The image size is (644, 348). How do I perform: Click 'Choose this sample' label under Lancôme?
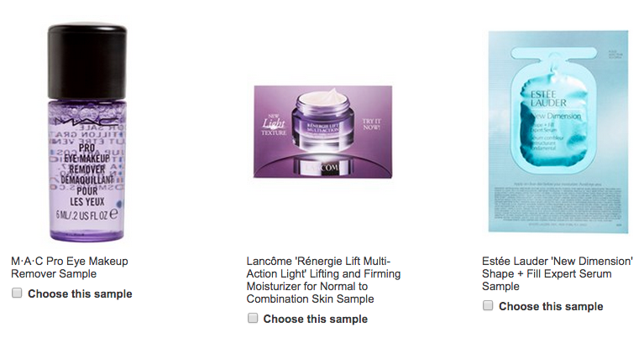pyautogui.click(x=315, y=319)
